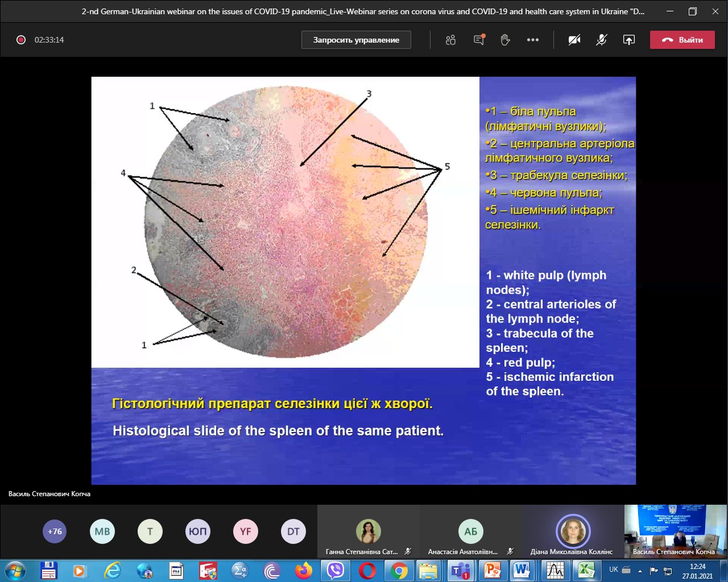Open the share content tray
The width and height of the screenshot is (728, 582).
point(628,40)
